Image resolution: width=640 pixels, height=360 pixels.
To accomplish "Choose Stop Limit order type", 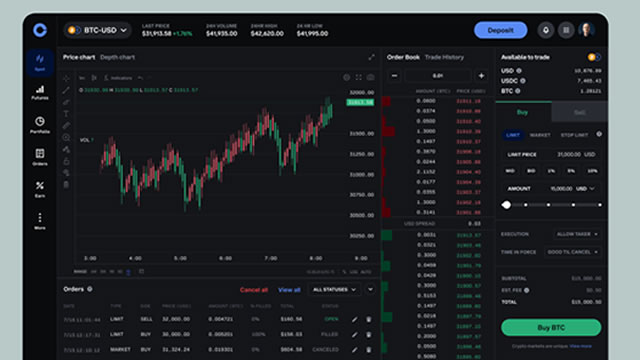I will [574, 135].
